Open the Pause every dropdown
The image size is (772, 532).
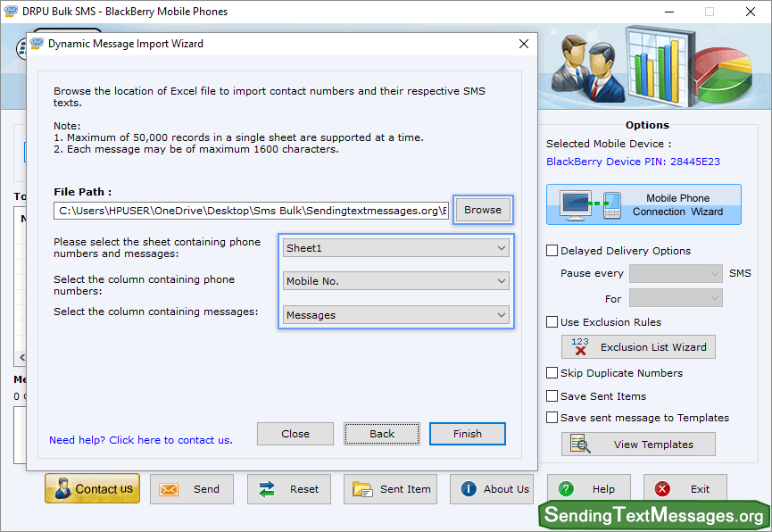676,273
